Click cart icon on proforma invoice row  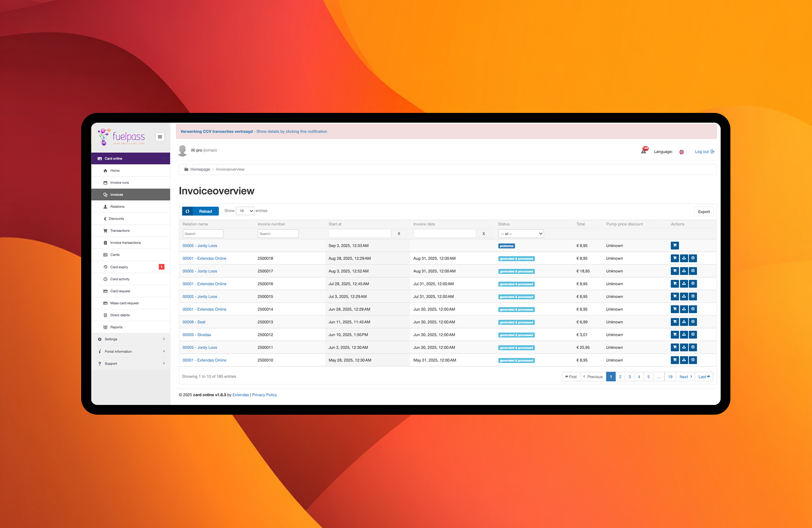[675, 245]
